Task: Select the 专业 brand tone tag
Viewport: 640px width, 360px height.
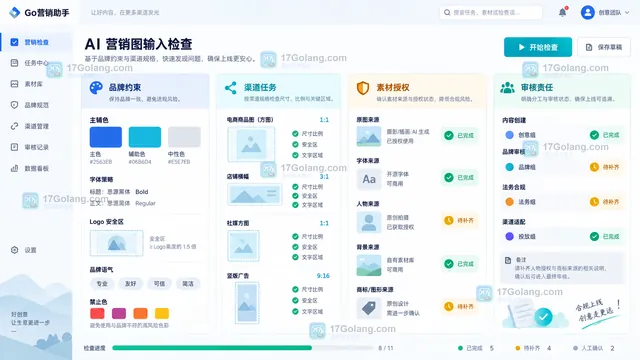Action: click(102, 284)
